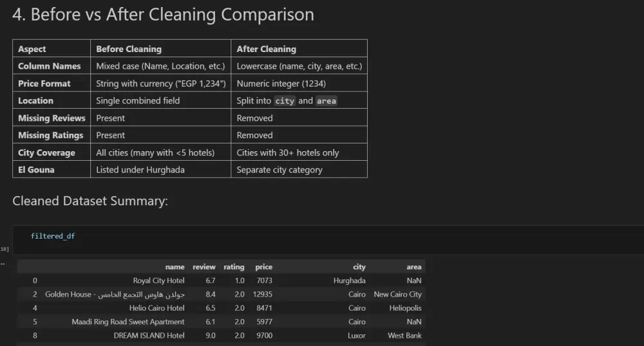Click the execution count 18 label
The image size is (644, 346).
pyautogui.click(x=5, y=249)
